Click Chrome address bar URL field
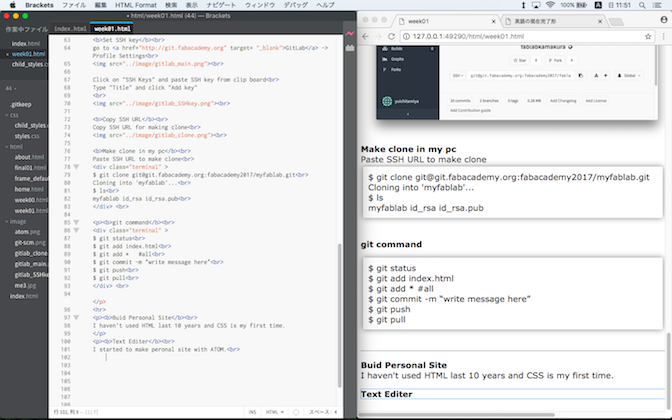This screenshot has width=672, height=420. point(527,36)
